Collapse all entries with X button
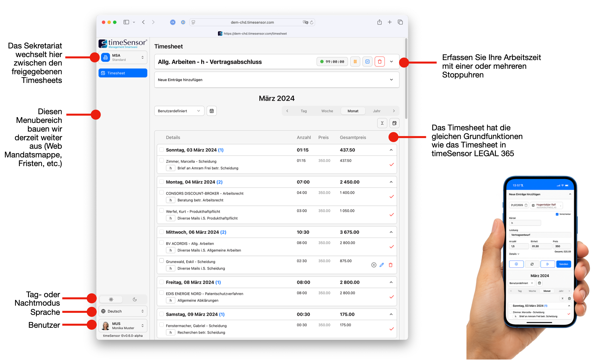613x364 pixels. click(x=382, y=123)
